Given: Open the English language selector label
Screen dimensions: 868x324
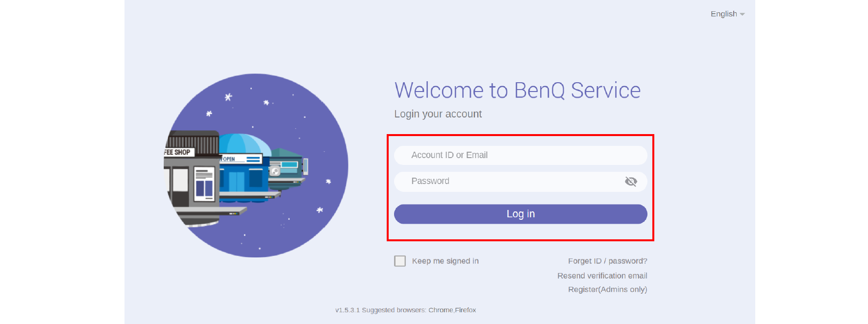Looking at the screenshot, I should tap(723, 14).
